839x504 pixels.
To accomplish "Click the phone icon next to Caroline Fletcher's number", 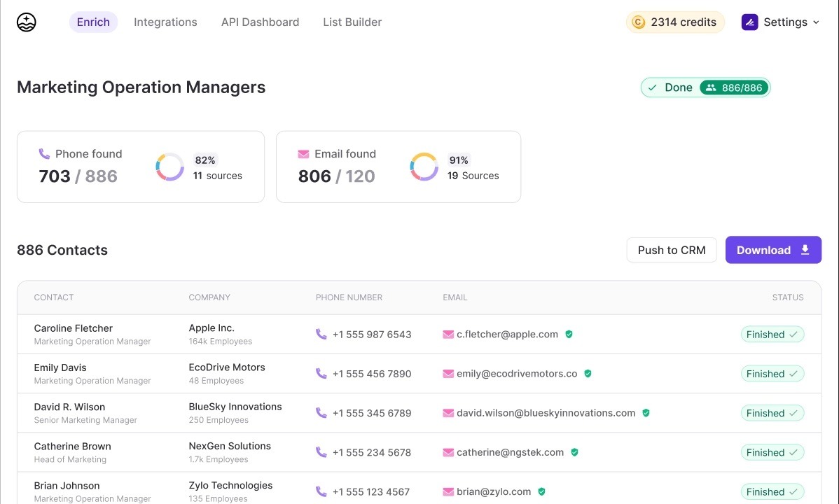I will [x=321, y=334].
